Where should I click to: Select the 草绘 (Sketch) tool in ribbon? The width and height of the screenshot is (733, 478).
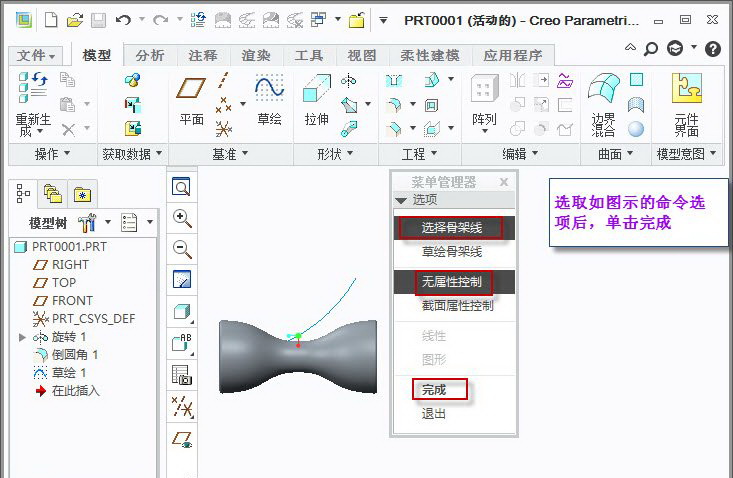(269, 92)
